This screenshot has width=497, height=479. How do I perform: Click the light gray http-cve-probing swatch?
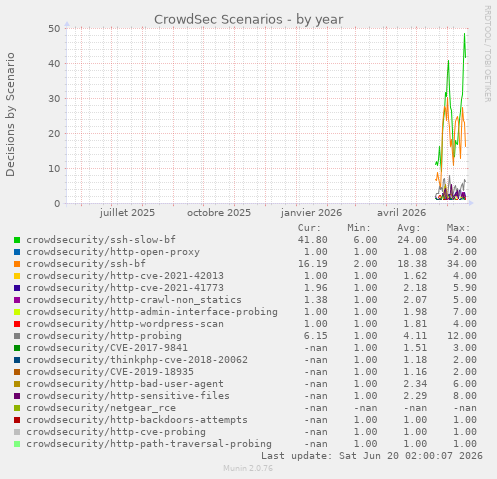(x=17, y=432)
